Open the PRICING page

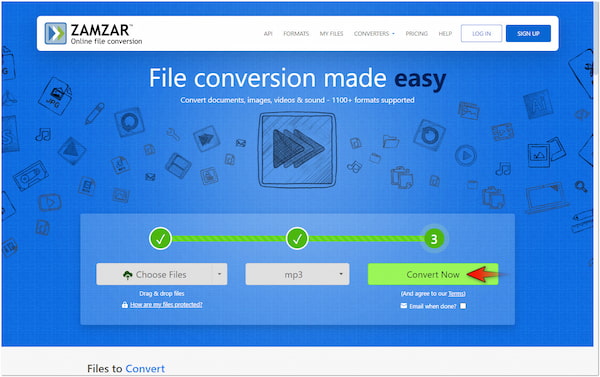tap(417, 34)
